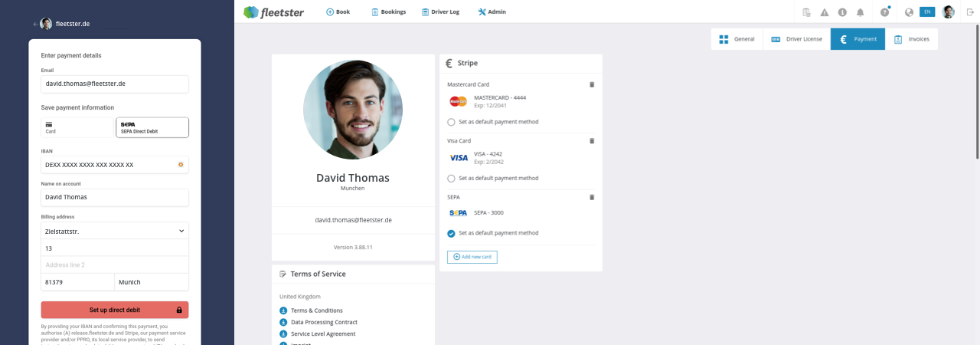Click the Terms of Service heading icon
The width and height of the screenshot is (980, 345).
pos(283,274)
